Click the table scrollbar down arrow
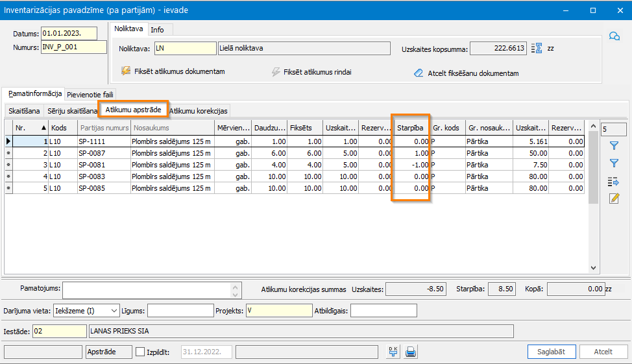 point(593,267)
